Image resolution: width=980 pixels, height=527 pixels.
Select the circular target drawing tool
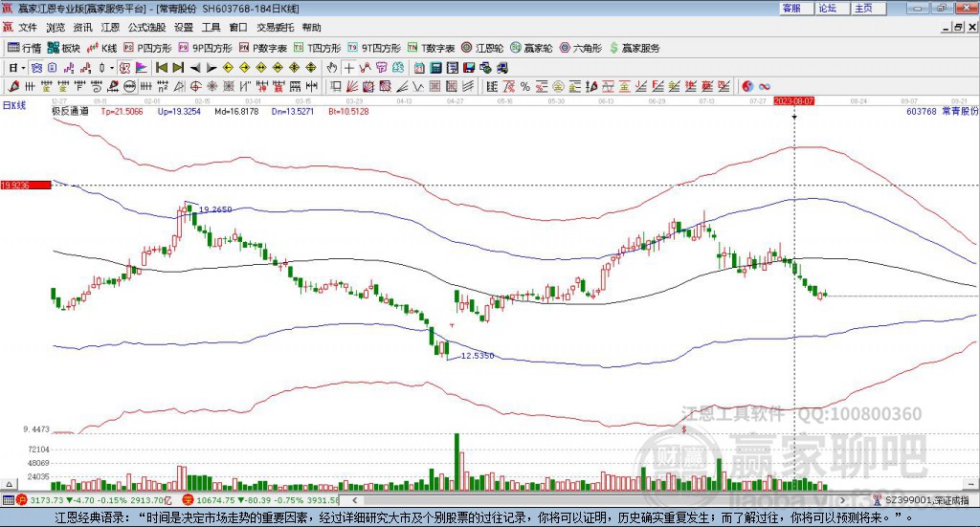click(195, 87)
